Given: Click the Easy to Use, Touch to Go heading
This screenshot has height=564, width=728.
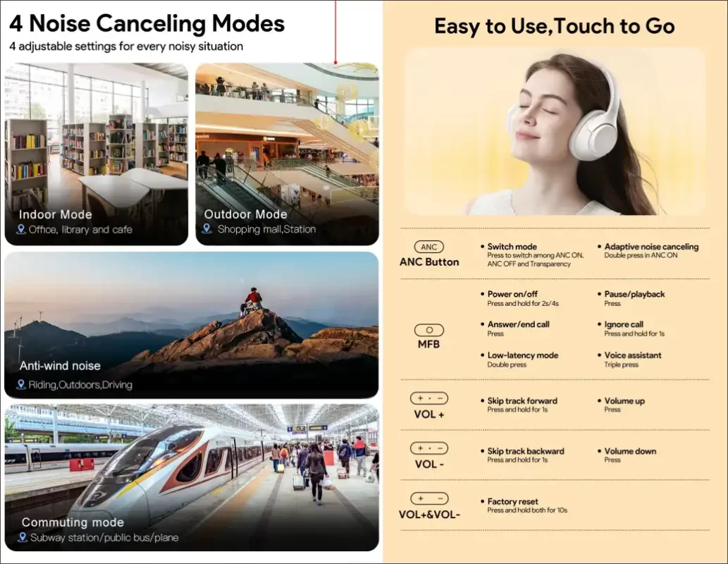Looking at the screenshot, I should click(555, 27).
